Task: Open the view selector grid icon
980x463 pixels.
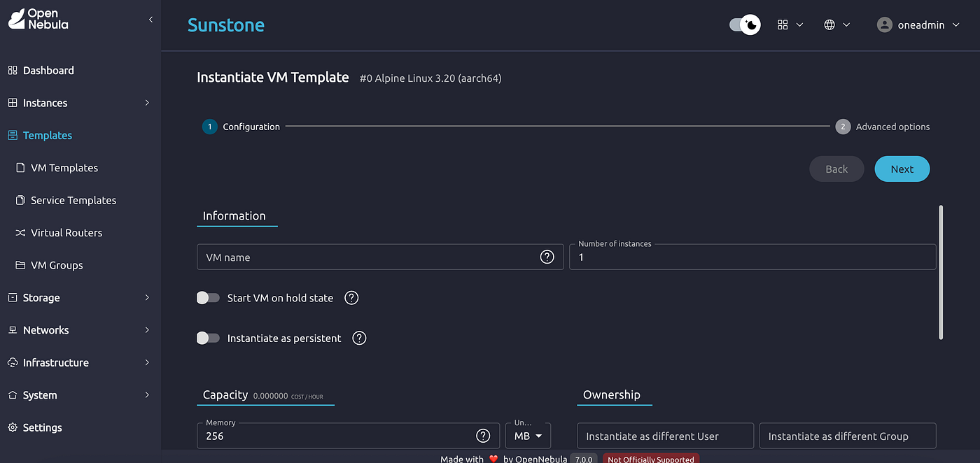Action: pos(783,24)
